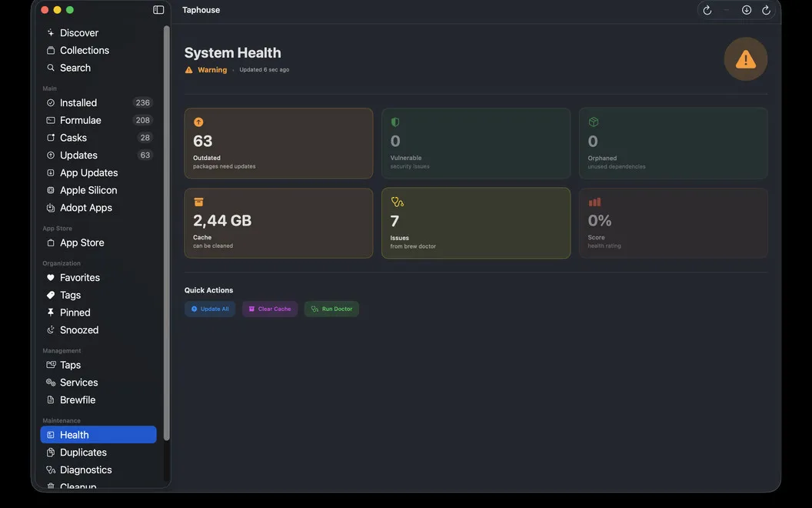
Task: Click the Apple Silicon chip icon
Action: click(x=51, y=190)
